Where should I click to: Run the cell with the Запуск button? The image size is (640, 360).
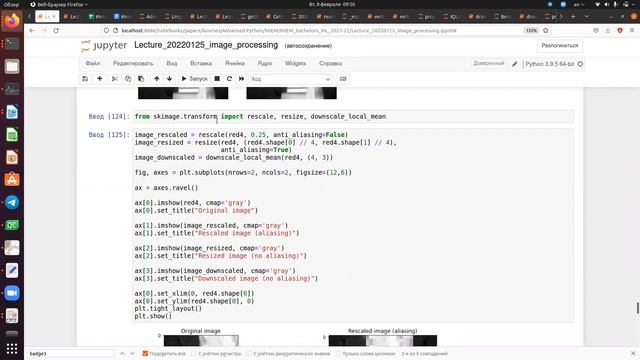pos(195,79)
